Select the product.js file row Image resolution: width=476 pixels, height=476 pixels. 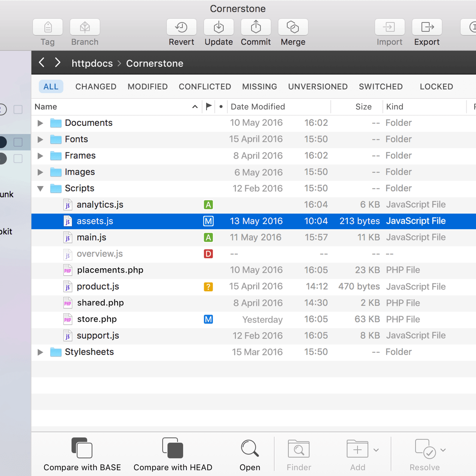point(253,286)
